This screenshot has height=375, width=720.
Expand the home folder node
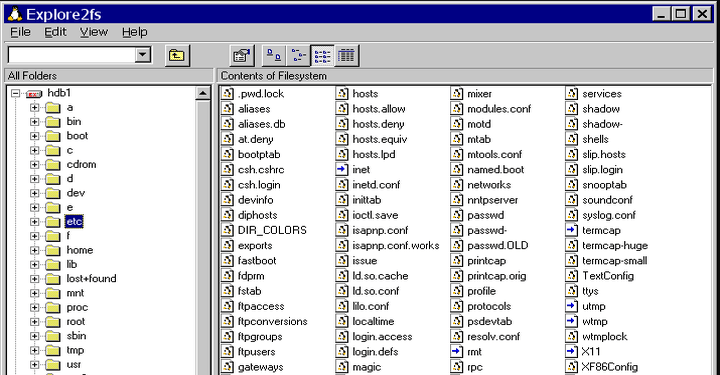point(34,250)
